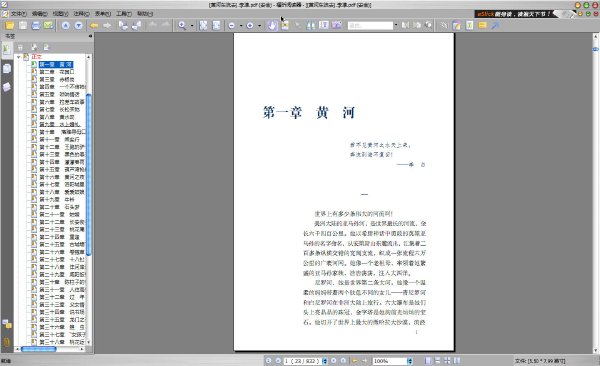
Task: Open the attachments panel at sidebar bottom
Action: point(7,342)
